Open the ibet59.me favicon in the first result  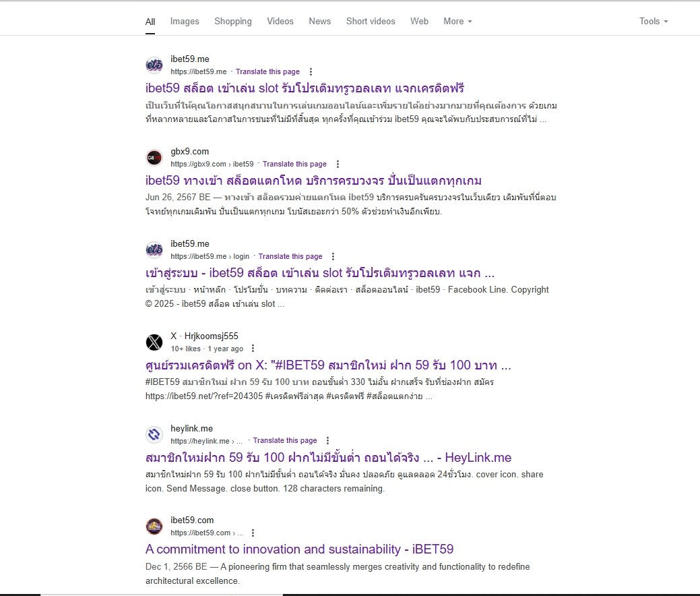[154, 65]
